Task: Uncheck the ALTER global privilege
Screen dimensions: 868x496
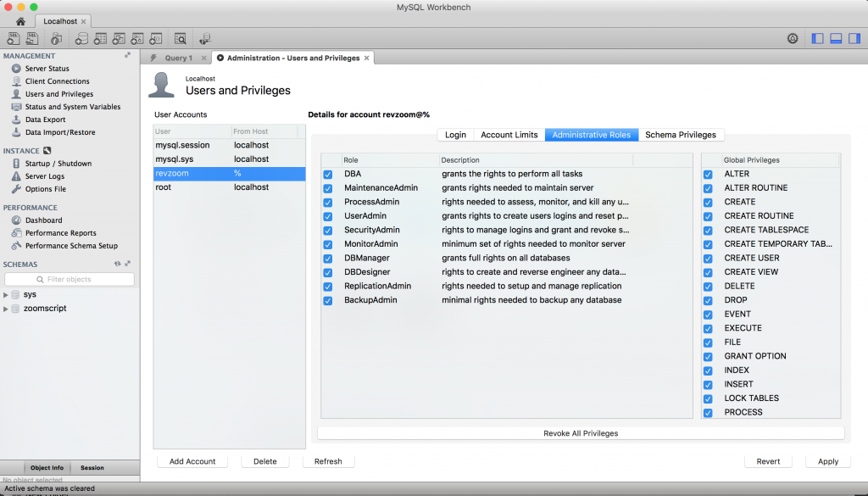Action: pyautogui.click(x=708, y=175)
